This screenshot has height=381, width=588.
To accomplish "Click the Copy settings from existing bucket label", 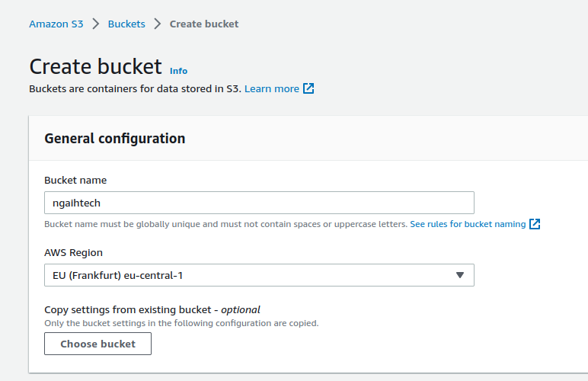I will 152,309.
